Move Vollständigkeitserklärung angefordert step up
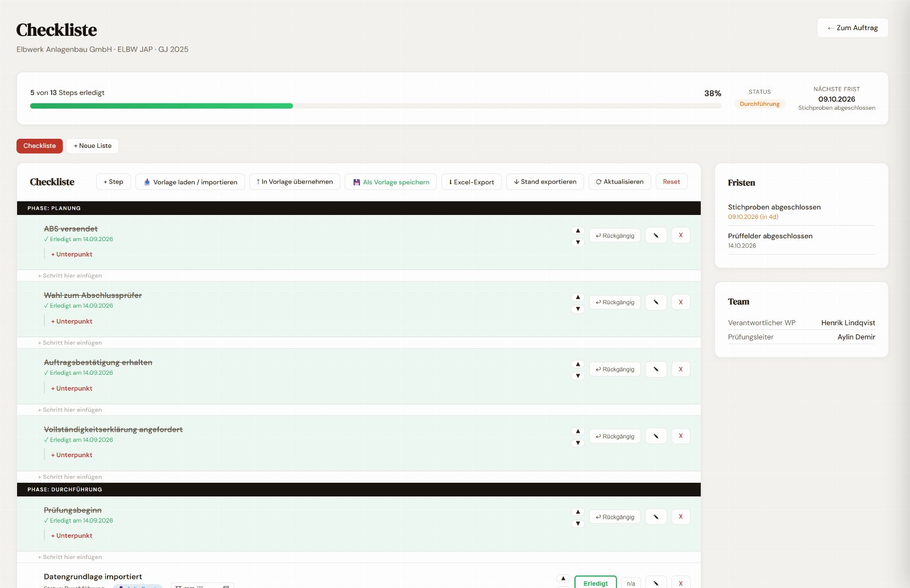Viewport: 910px width, 588px height. 578,431
